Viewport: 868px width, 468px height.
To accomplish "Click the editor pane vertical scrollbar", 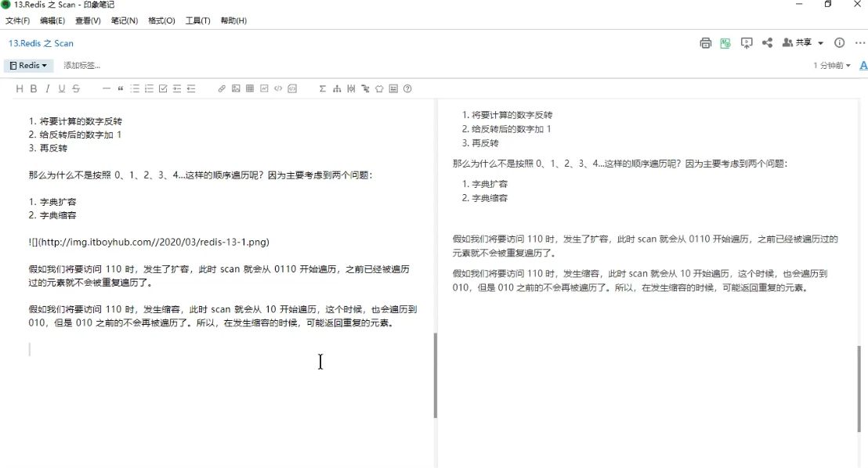I will (435, 375).
